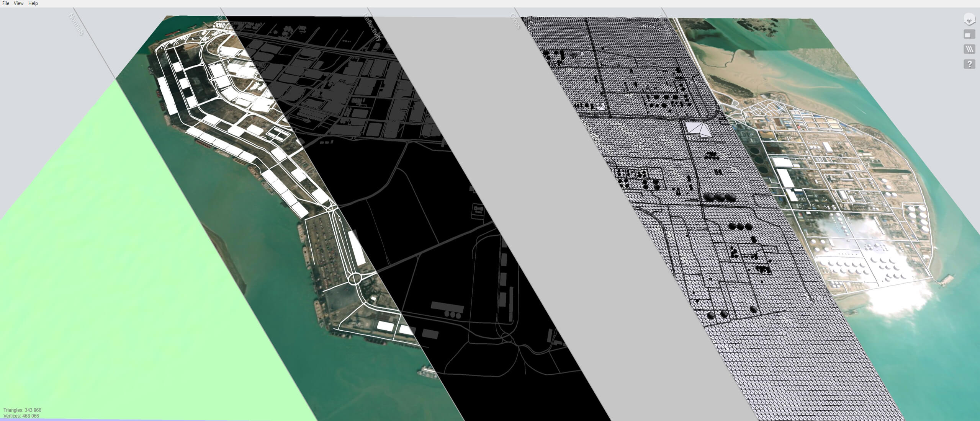Open the Help menu
Screen dimensions: 980x421
(x=33, y=3)
